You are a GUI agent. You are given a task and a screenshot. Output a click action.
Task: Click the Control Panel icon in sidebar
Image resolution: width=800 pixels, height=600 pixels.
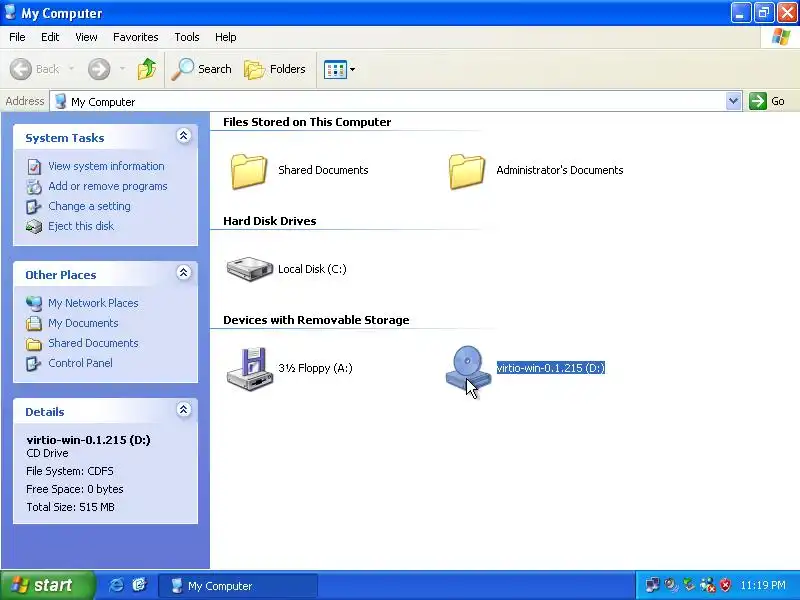34,363
